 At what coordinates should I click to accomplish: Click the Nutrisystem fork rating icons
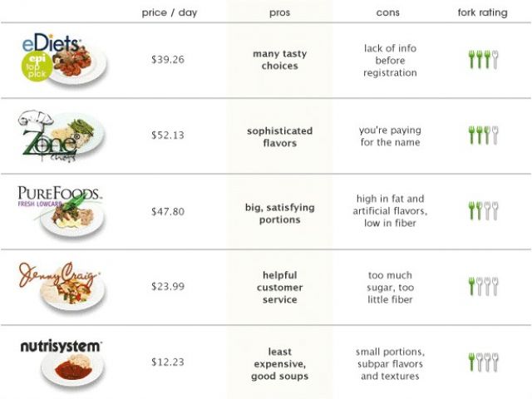[483, 362]
